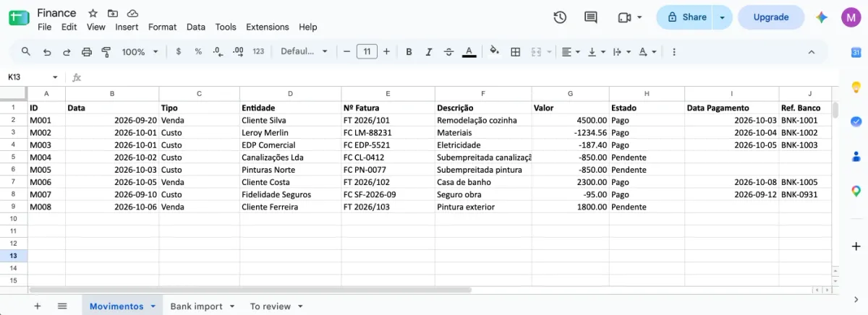This screenshot has height=315, width=868.
Task: Open the Sheets home icon
Action: tap(19, 19)
